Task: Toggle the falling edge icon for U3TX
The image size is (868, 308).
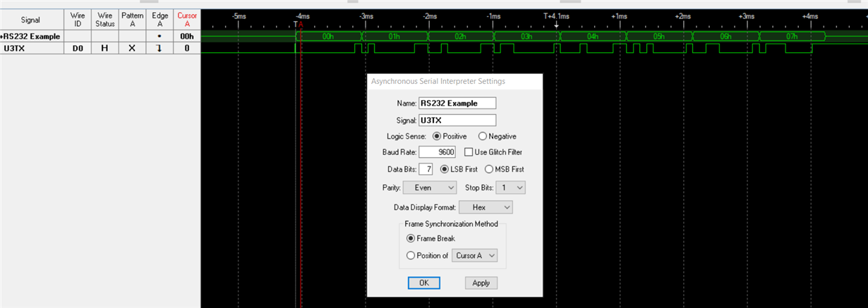Action: [x=159, y=48]
